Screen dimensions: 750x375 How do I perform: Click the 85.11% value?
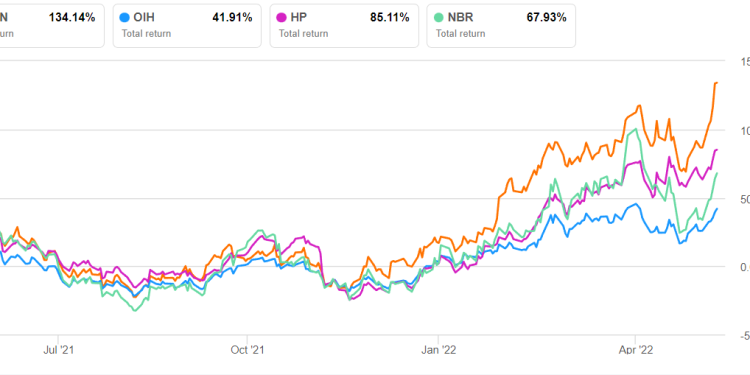pyautogui.click(x=389, y=18)
